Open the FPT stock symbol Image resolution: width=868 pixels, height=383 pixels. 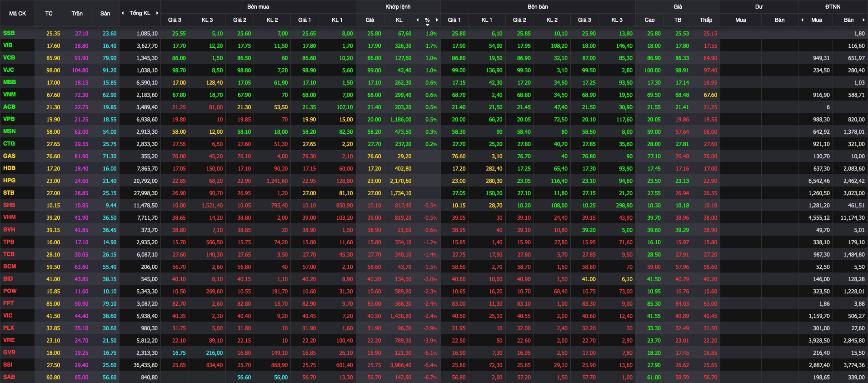8,303
